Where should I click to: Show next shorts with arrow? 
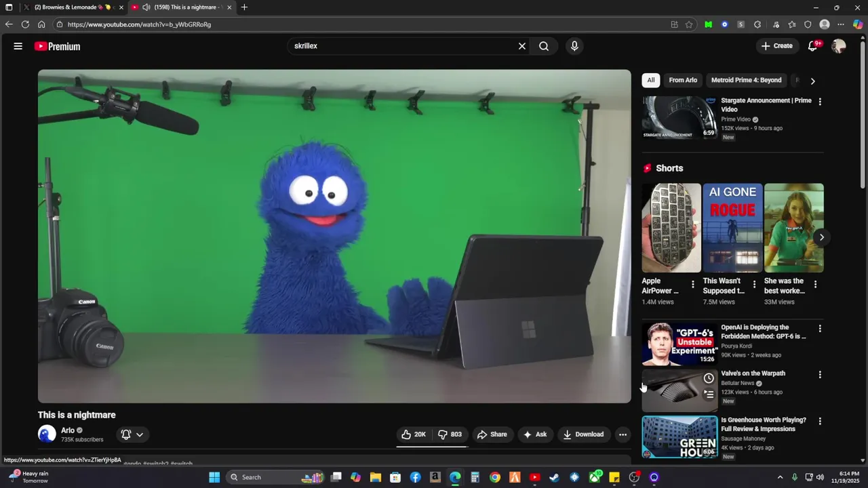pyautogui.click(x=821, y=237)
